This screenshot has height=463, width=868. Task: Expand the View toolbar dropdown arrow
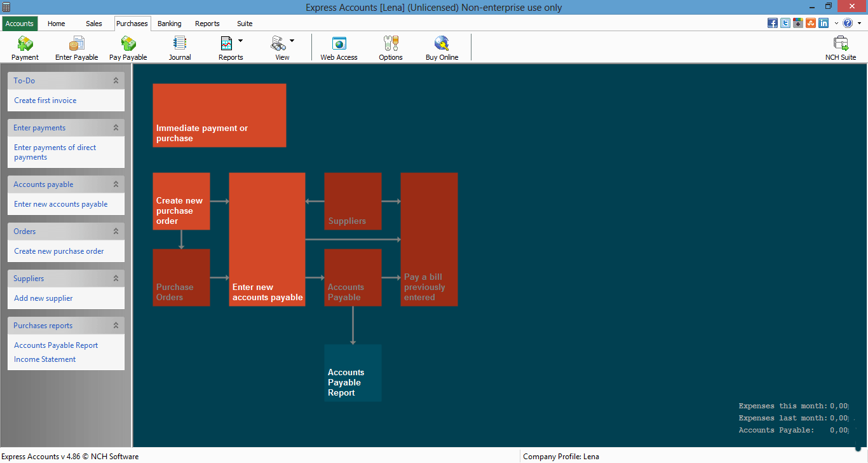coord(292,41)
